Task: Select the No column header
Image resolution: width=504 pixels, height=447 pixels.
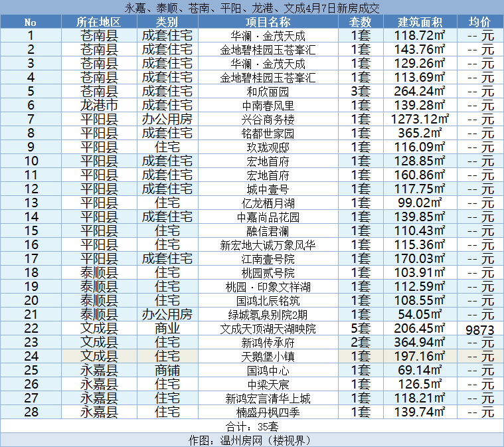Action: pos(31,22)
